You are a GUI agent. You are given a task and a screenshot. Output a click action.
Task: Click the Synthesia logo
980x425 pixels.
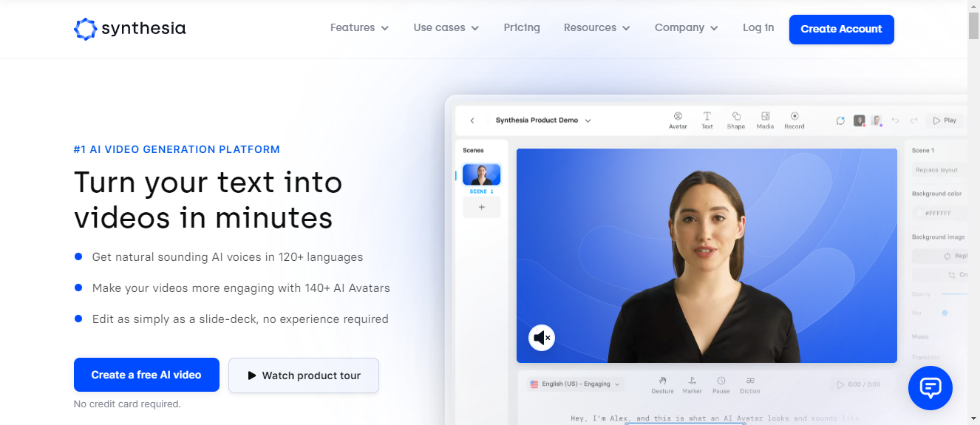[130, 29]
